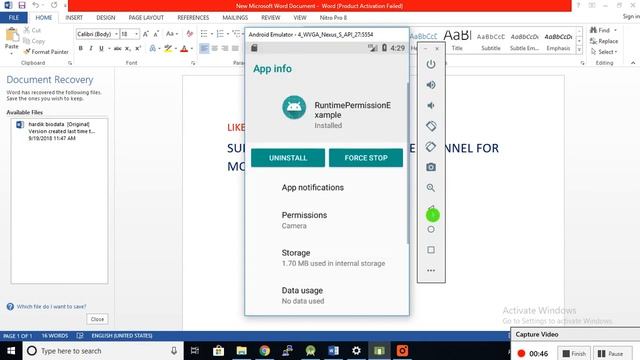Toggle Italic formatting in Word

coord(91,48)
